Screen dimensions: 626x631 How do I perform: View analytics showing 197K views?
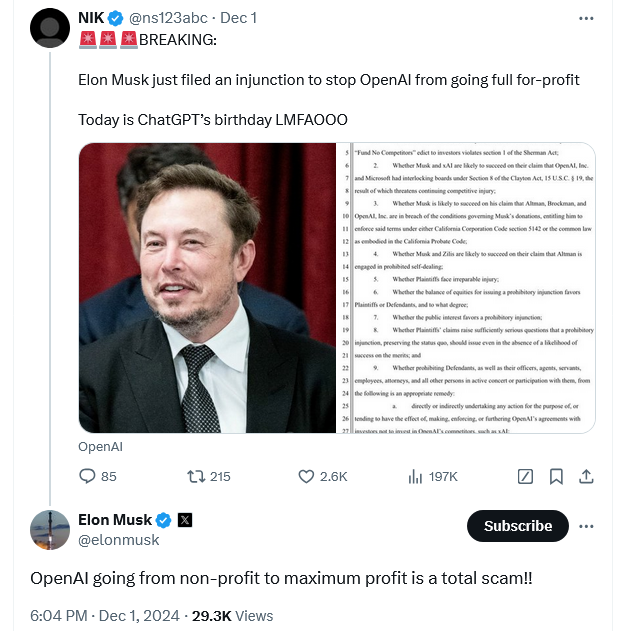(x=416, y=476)
